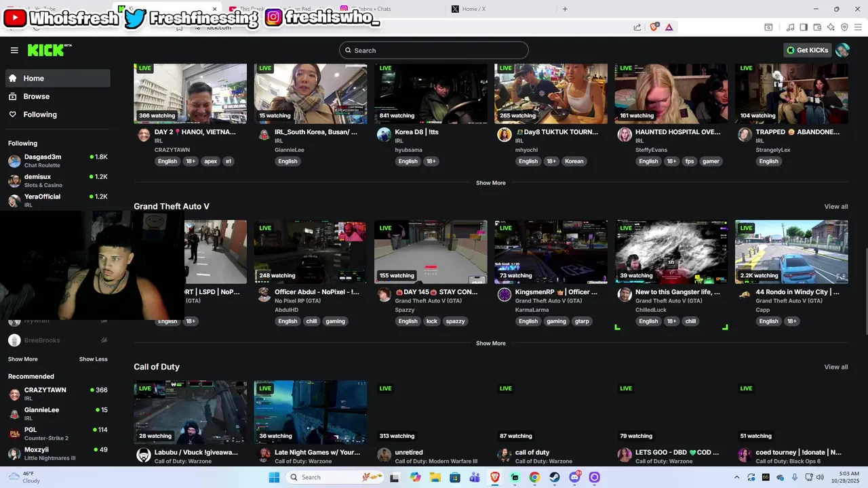Screen dimensions: 868x488
Task: Click the Brave Rewards triangle icon
Action: click(x=669, y=27)
